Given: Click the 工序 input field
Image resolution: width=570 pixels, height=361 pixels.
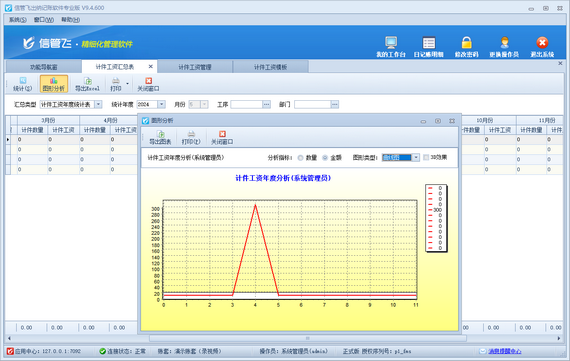Looking at the screenshot, I should click(x=246, y=104).
